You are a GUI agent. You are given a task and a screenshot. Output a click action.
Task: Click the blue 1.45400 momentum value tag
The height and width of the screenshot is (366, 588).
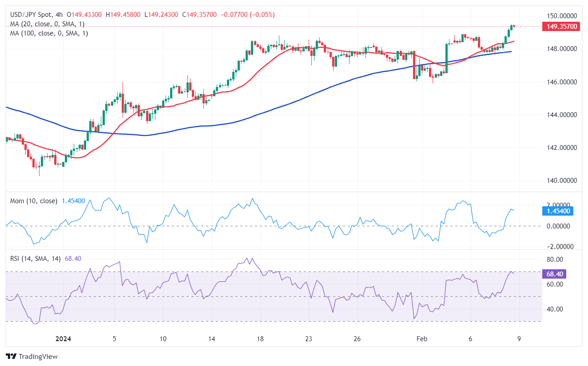tap(558, 211)
